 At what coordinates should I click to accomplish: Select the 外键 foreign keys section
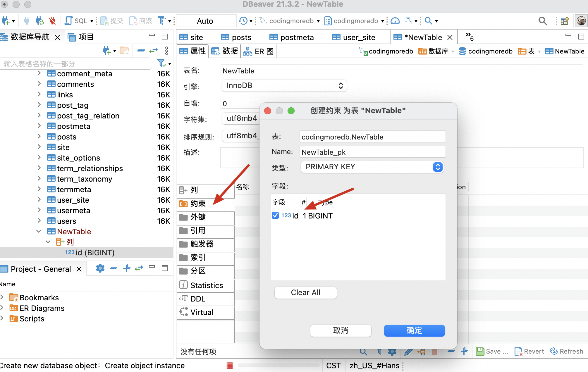198,217
